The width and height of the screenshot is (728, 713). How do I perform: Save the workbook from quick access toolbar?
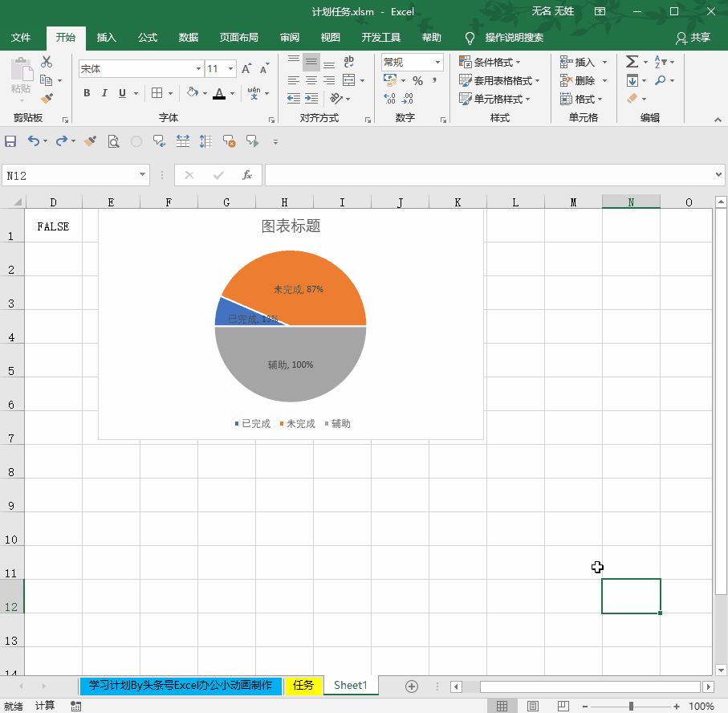pos(10,141)
